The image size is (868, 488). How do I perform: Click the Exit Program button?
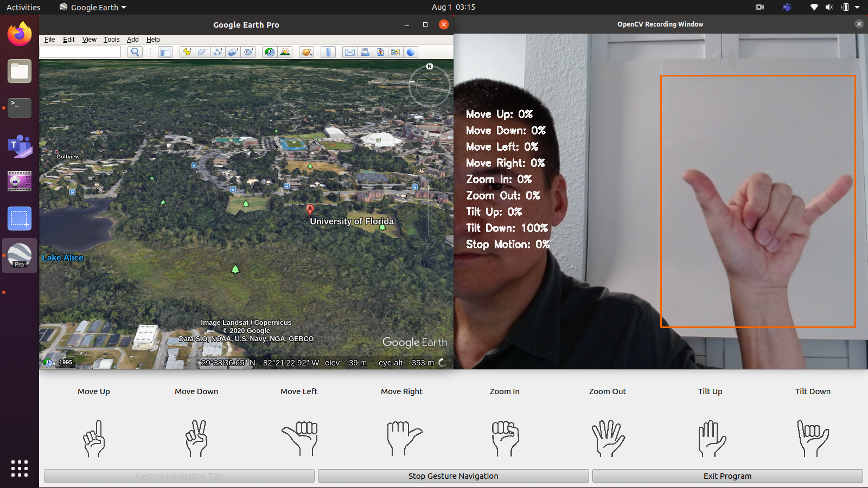(x=727, y=476)
